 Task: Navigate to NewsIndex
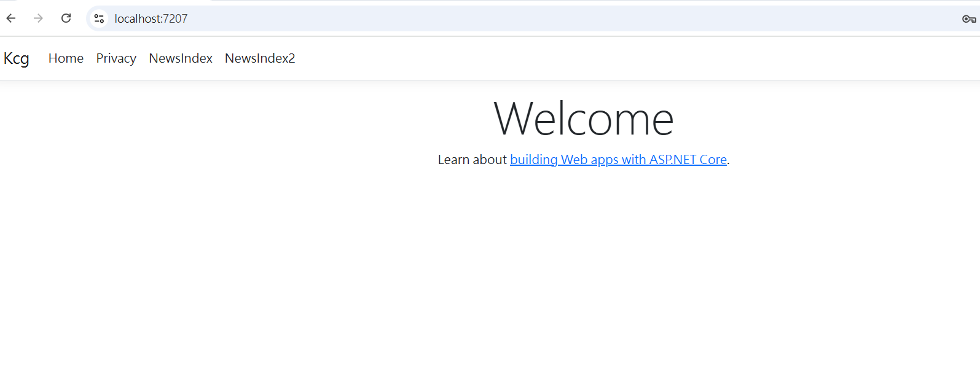tap(181, 58)
